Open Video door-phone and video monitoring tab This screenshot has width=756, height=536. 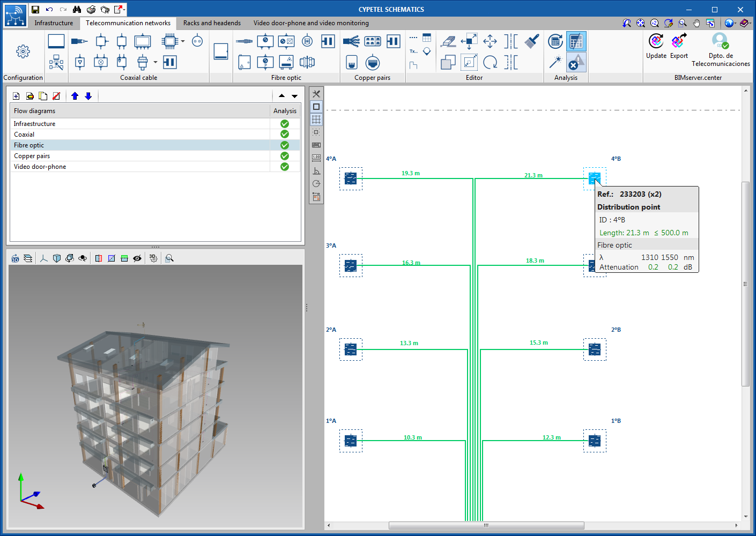[x=311, y=23]
